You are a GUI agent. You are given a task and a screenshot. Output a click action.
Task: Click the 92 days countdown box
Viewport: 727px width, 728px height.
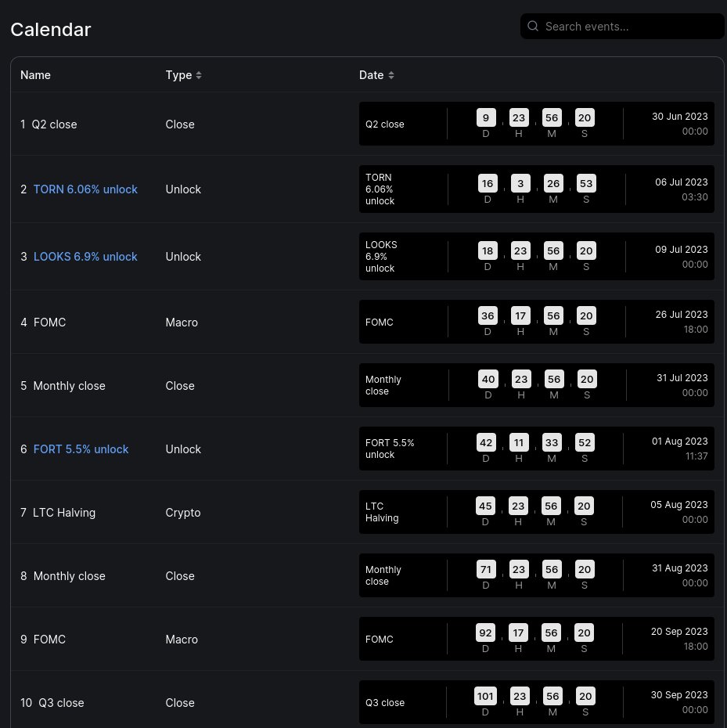point(486,632)
